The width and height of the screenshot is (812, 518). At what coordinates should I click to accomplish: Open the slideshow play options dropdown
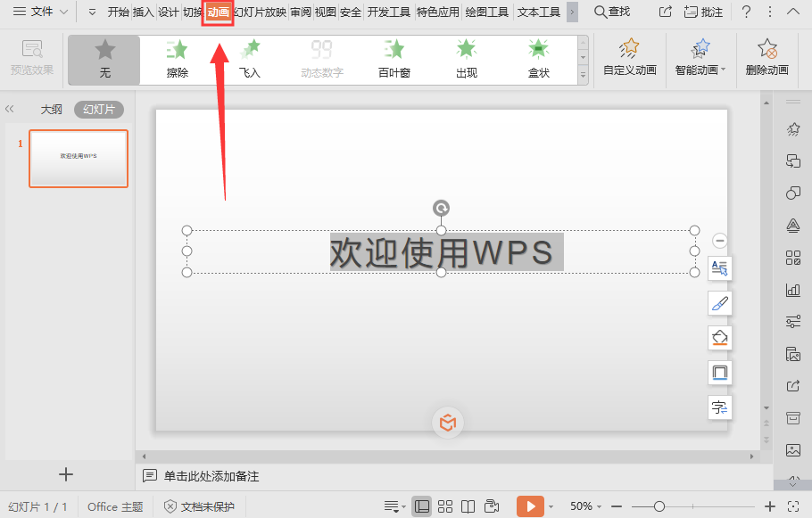(551, 506)
